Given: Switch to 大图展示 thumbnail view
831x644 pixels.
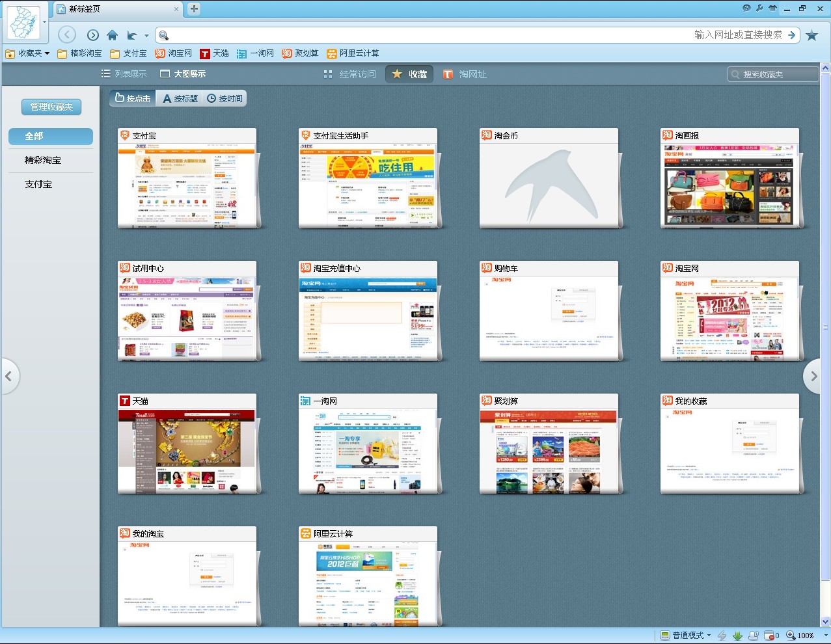Looking at the screenshot, I should click(x=183, y=74).
